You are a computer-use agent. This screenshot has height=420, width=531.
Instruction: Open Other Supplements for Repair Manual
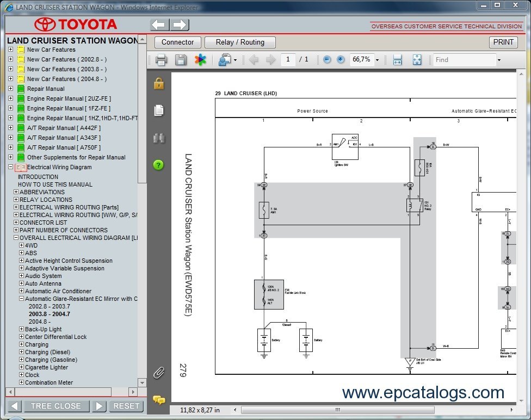click(x=76, y=158)
